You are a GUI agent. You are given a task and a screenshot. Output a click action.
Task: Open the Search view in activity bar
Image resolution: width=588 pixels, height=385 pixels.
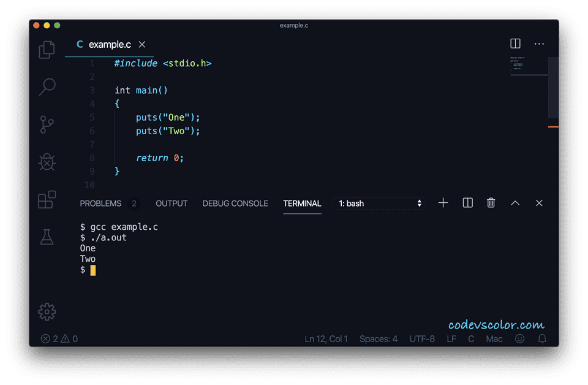pyautogui.click(x=47, y=87)
